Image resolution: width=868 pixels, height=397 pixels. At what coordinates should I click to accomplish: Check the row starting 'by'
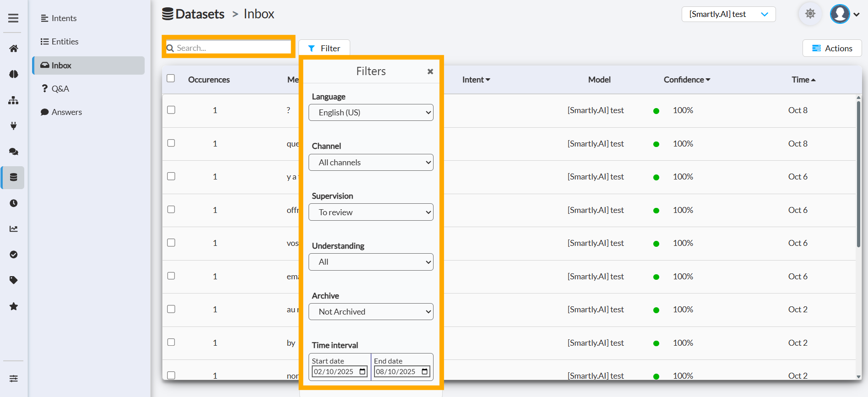171,342
